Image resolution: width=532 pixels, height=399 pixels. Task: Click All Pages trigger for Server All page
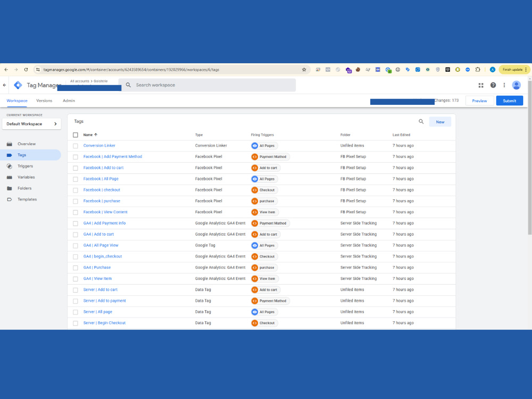coord(264,312)
